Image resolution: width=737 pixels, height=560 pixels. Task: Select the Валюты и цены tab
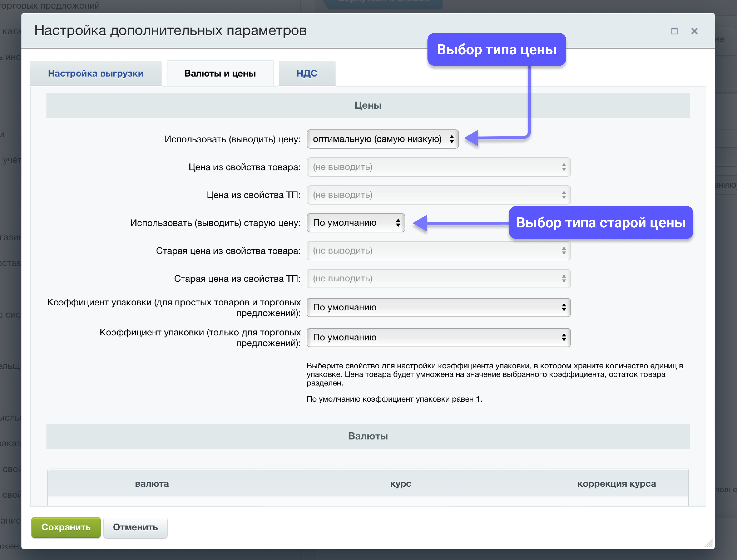pyautogui.click(x=220, y=73)
